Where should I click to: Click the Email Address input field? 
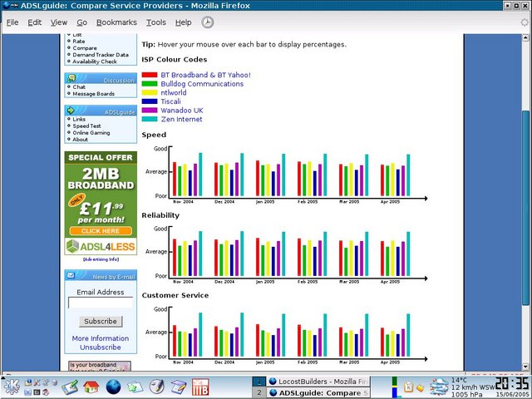[100, 303]
